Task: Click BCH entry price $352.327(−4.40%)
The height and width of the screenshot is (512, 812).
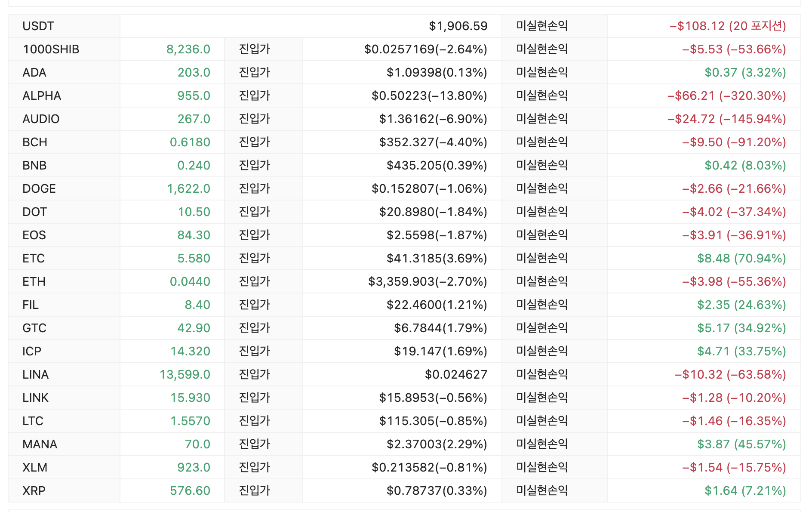Action: [434, 142]
